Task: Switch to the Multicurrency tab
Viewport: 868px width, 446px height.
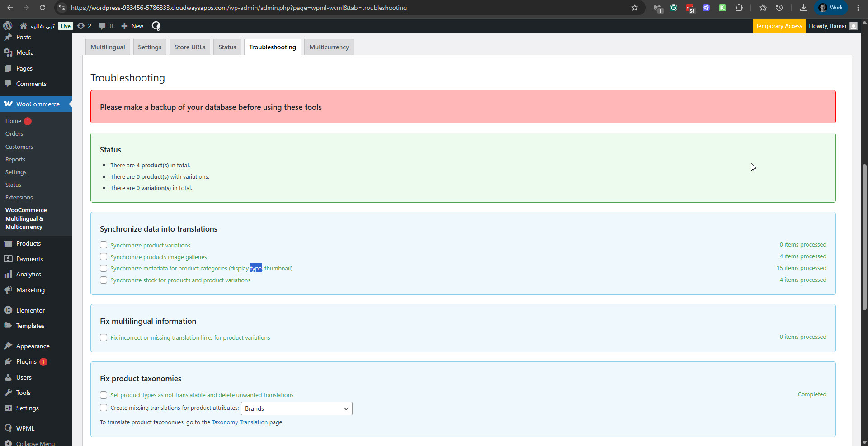Action: click(329, 47)
